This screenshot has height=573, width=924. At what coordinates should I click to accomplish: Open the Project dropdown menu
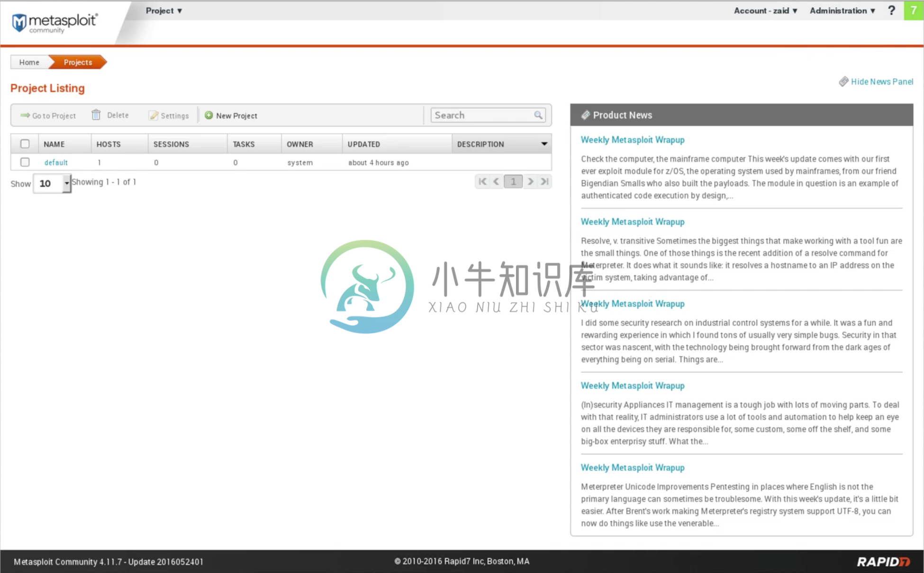(164, 10)
